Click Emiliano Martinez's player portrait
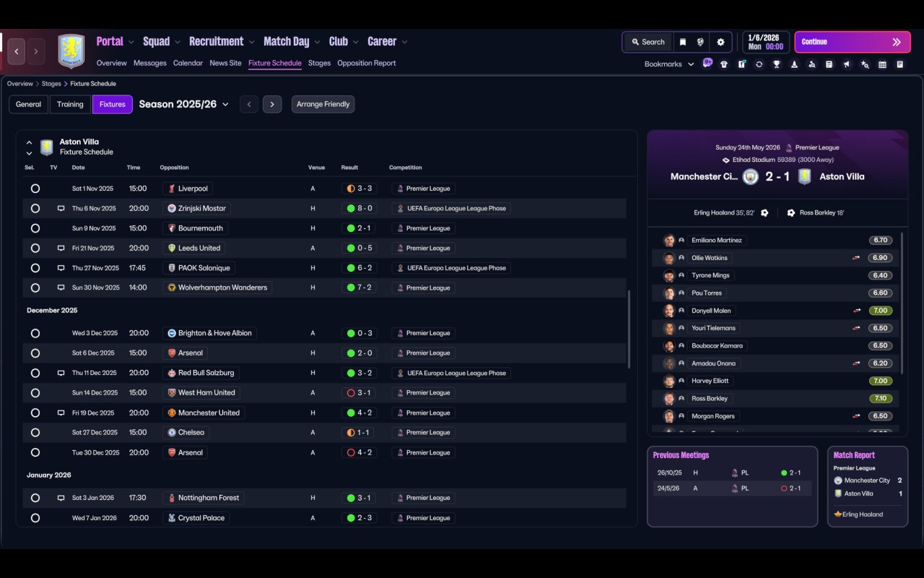This screenshot has width=924, height=578. [669, 241]
